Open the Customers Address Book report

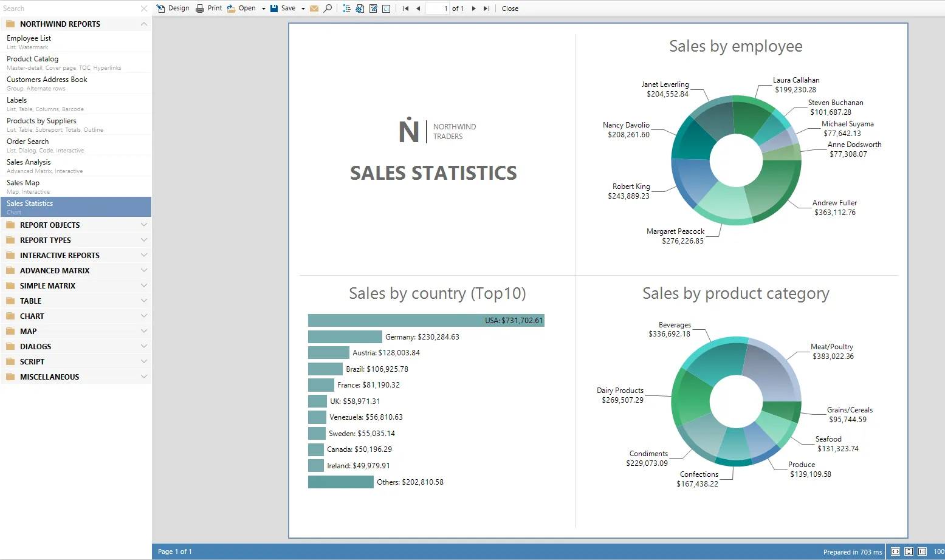point(76,83)
